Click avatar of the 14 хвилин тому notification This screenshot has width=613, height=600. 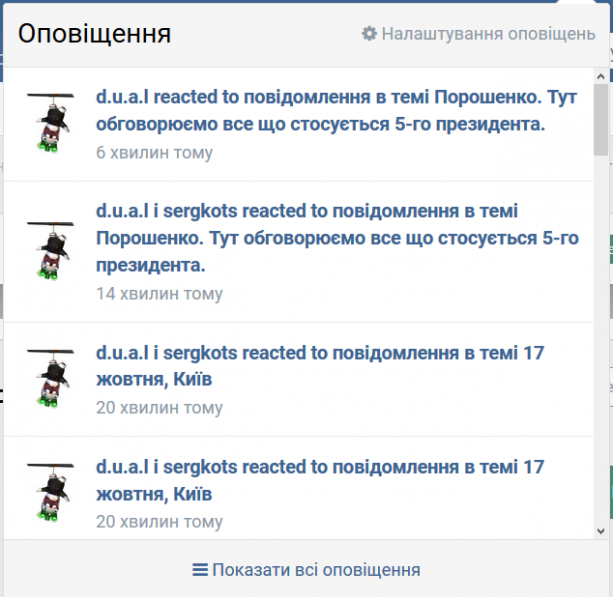[50, 251]
